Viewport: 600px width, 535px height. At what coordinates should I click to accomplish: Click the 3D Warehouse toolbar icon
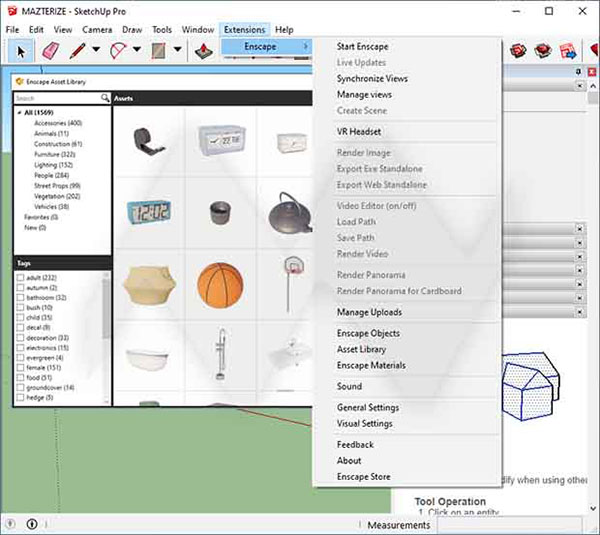tap(518, 50)
